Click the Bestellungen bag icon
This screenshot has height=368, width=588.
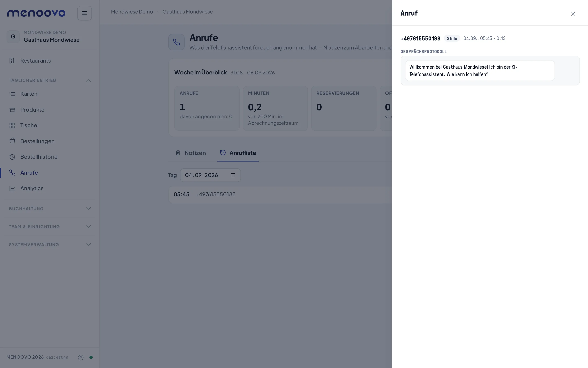tap(12, 141)
